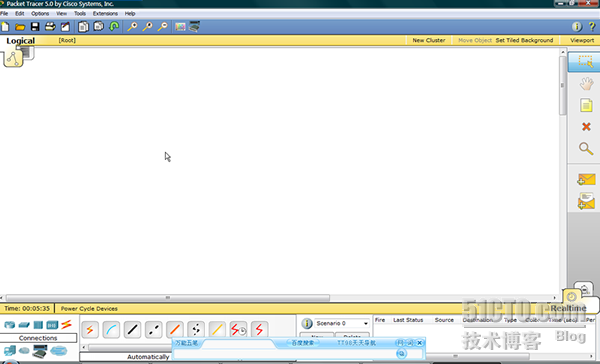The height and width of the screenshot is (364, 600).
Task: Click the workspace horizontal scrollbar
Action: tap(168, 297)
